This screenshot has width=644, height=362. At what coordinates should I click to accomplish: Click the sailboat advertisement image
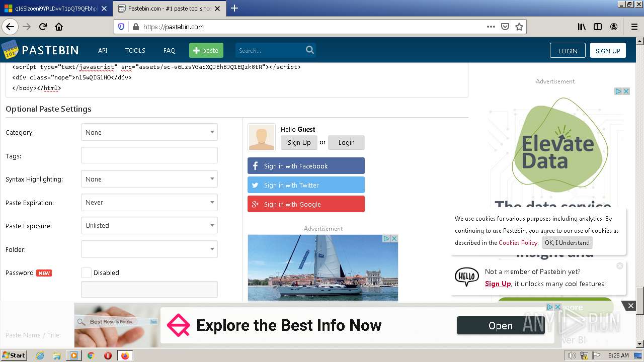tap(323, 268)
